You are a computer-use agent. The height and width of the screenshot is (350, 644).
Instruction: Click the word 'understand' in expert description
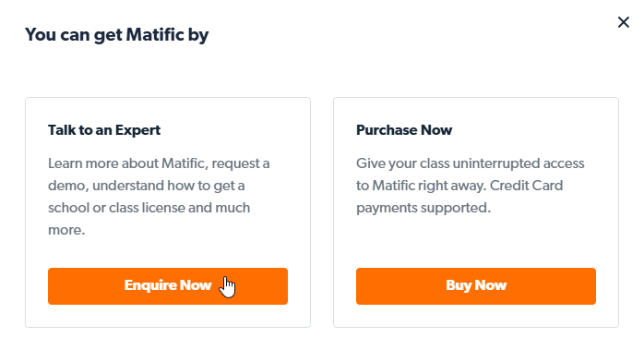[128, 186]
